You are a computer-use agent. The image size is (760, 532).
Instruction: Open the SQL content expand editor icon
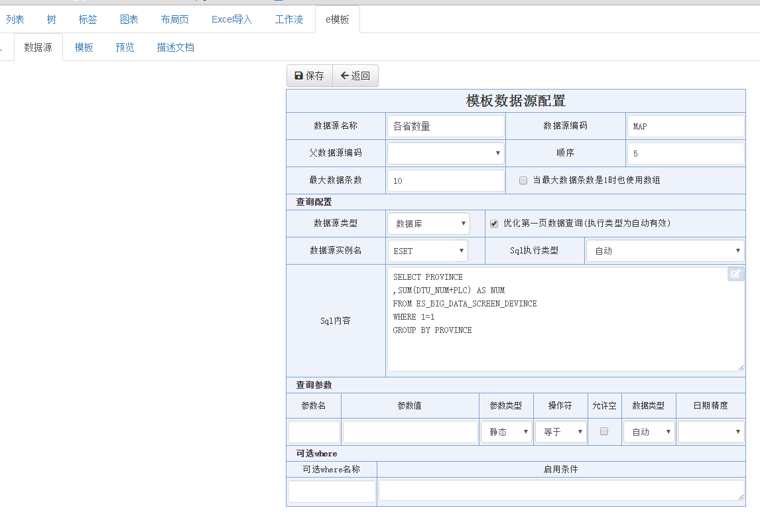pyautogui.click(x=735, y=275)
